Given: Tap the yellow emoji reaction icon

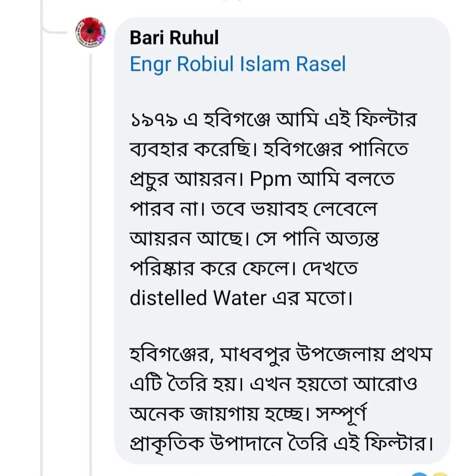Looking at the screenshot, I should pos(440,474).
